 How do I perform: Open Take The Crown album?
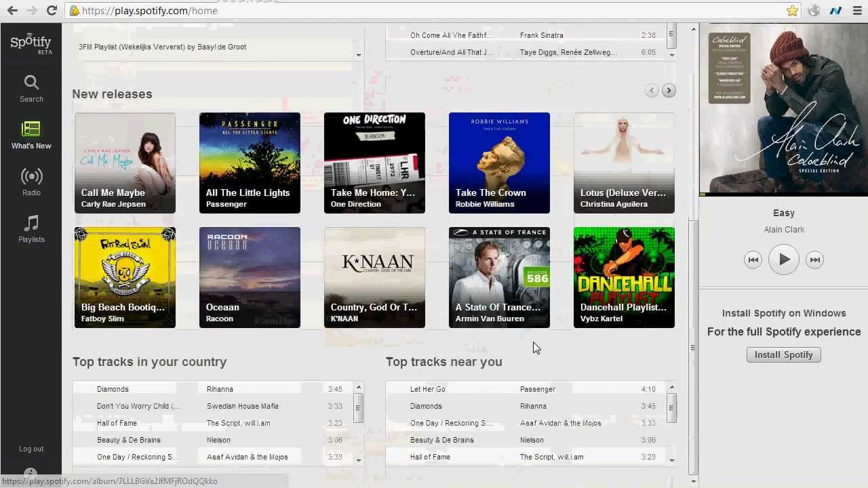tap(499, 163)
